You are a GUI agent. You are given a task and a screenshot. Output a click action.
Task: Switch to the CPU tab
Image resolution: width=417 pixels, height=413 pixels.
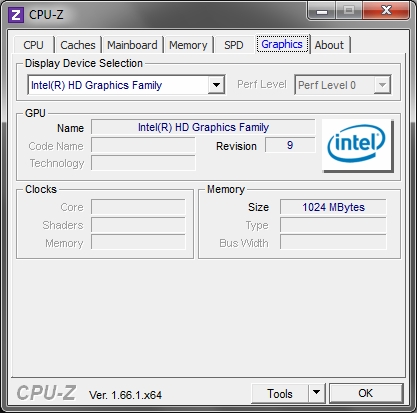click(x=34, y=45)
